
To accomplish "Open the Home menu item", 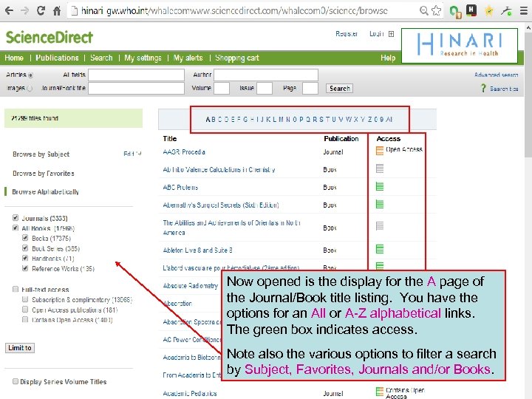I will pos(14,58).
